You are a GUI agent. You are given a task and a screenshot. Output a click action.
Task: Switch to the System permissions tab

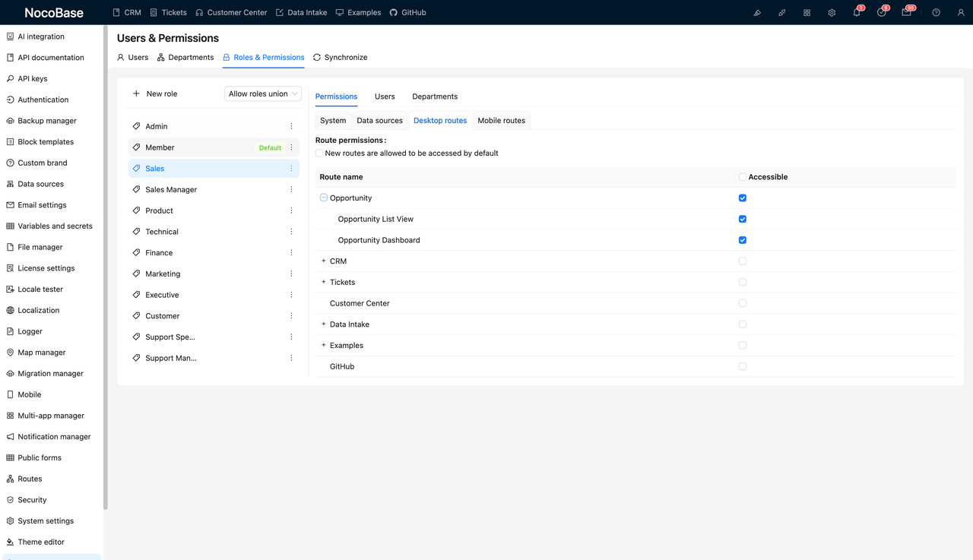click(x=333, y=120)
